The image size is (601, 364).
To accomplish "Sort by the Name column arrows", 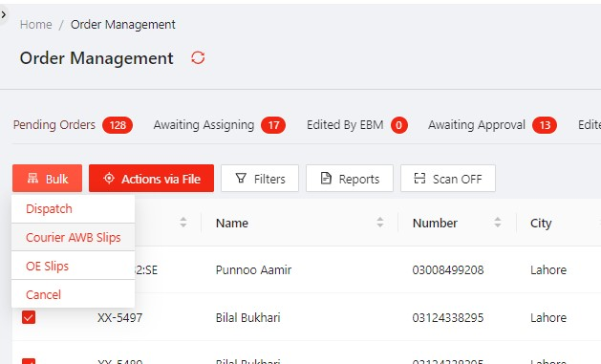I will 380,223.
